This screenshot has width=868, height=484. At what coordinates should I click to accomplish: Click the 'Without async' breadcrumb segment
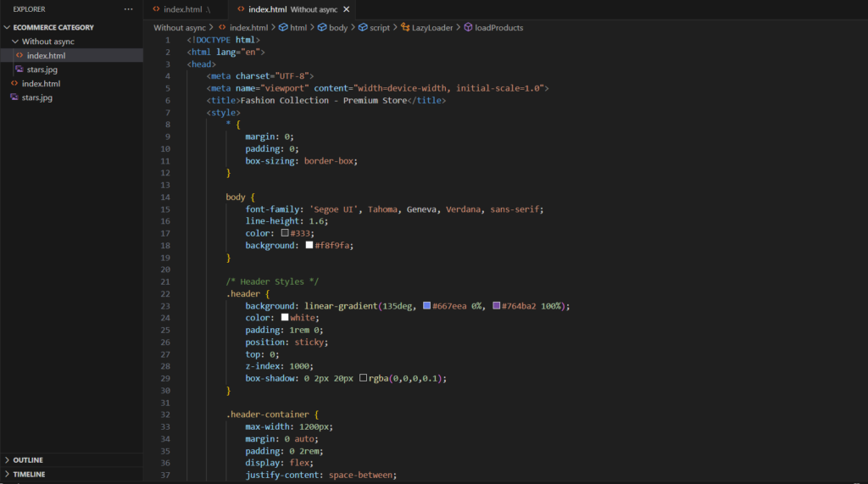click(179, 27)
